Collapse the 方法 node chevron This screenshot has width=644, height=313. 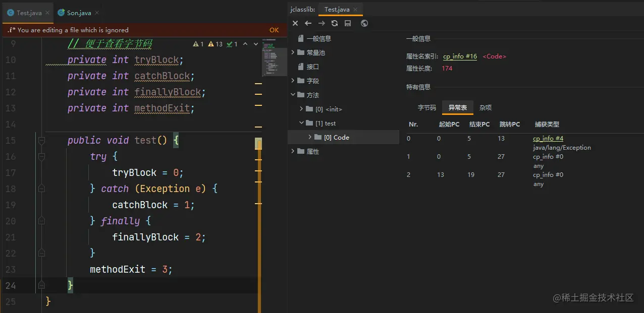point(293,95)
